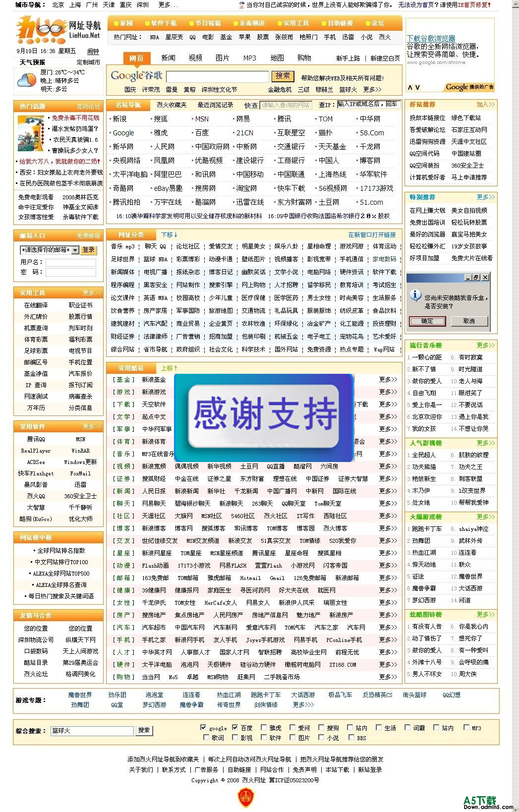Open 论坛 in the orange menu bar
The image size is (519, 812).
(x=378, y=23)
